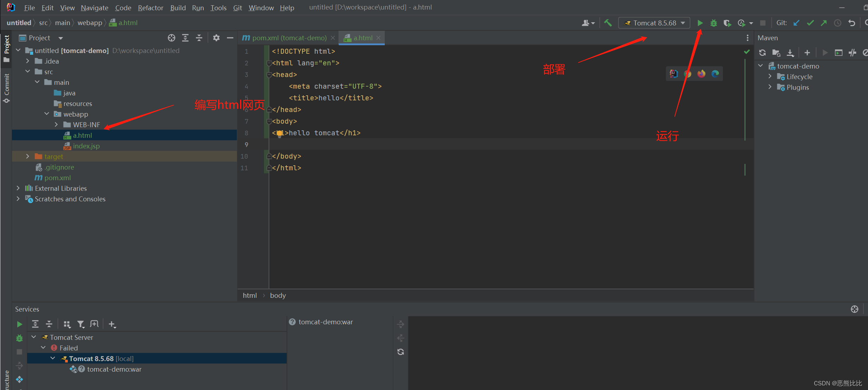Open the Build menu
This screenshot has width=868, height=390.
tap(178, 7)
